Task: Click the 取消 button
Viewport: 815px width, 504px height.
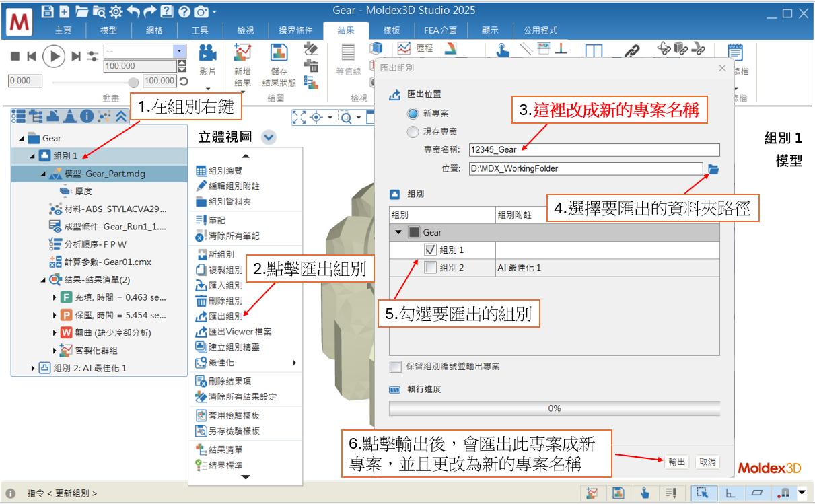Action: [707, 462]
